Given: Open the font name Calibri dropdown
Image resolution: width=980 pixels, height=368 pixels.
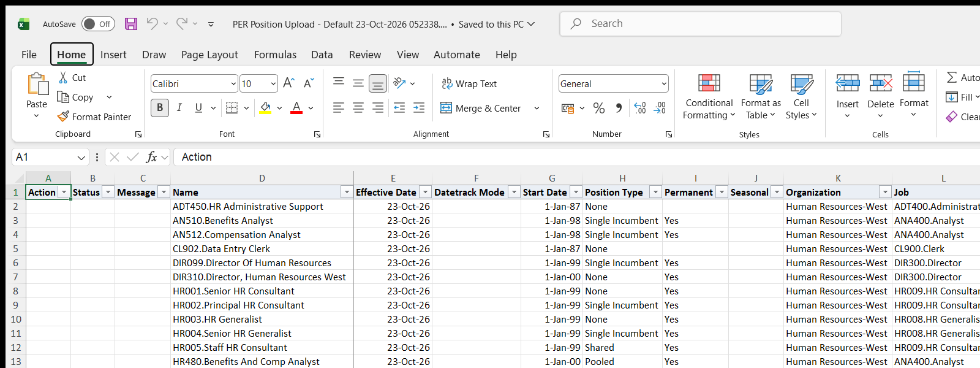Looking at the screenshot, I should point(233,83).
